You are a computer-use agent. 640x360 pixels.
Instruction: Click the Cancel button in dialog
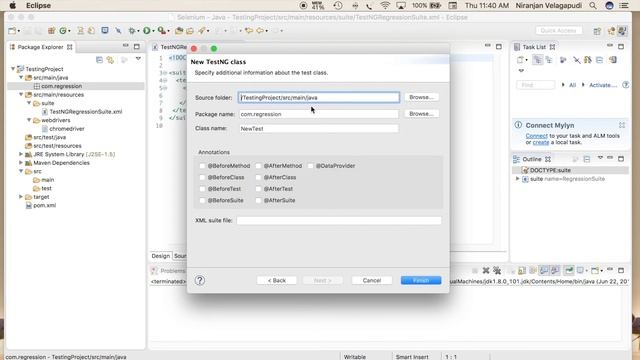(372, 280)
